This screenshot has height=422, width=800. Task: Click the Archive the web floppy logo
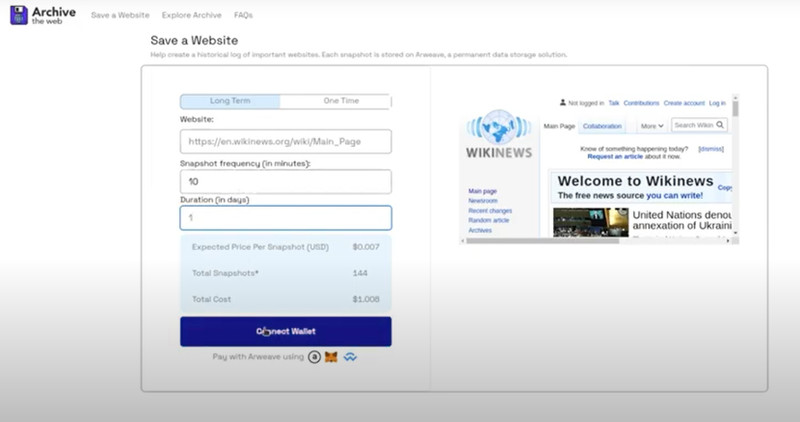tap(19, 15)
